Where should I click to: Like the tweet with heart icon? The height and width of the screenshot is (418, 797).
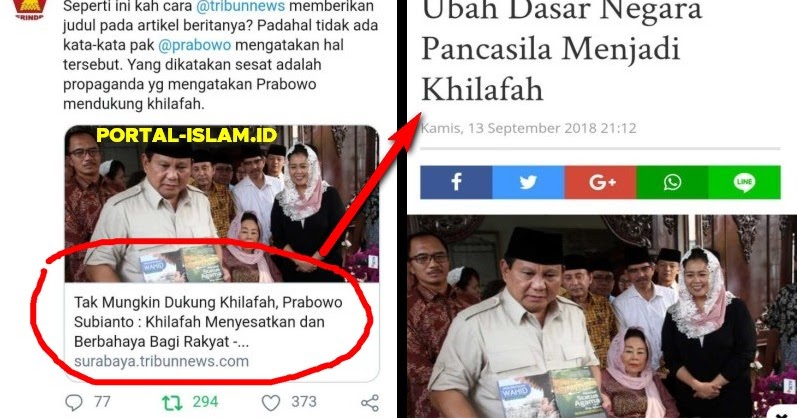(270, 403)
